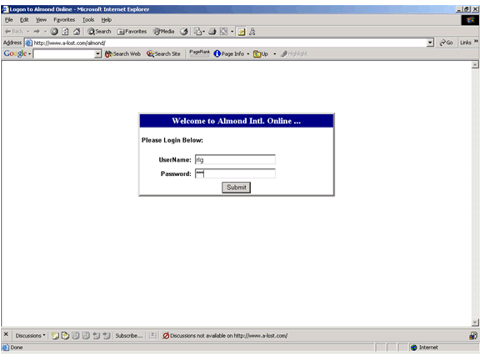The width and height of the screenshot is (480, 360).
Task: Click the Submit button
Action: (236, 187)
